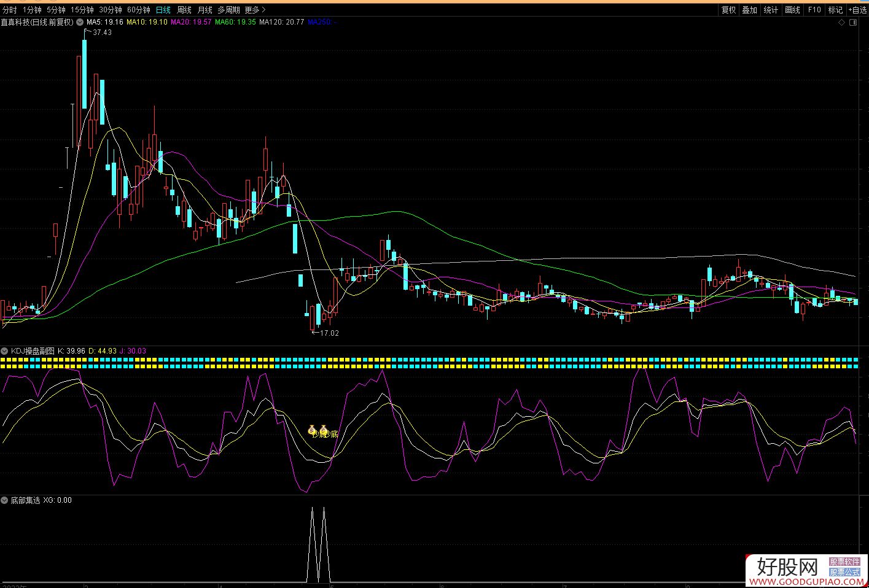Click the XG: 0.00 value

click(x=58, y=500)
